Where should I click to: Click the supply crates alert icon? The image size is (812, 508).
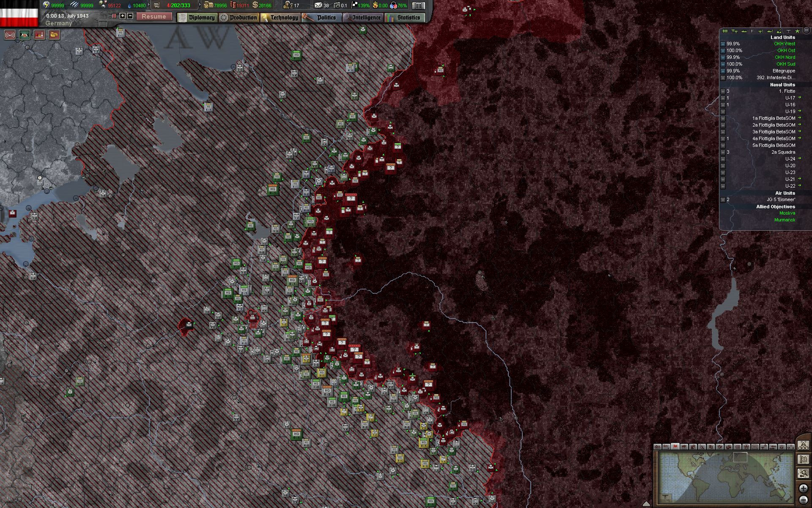(54, 35)
